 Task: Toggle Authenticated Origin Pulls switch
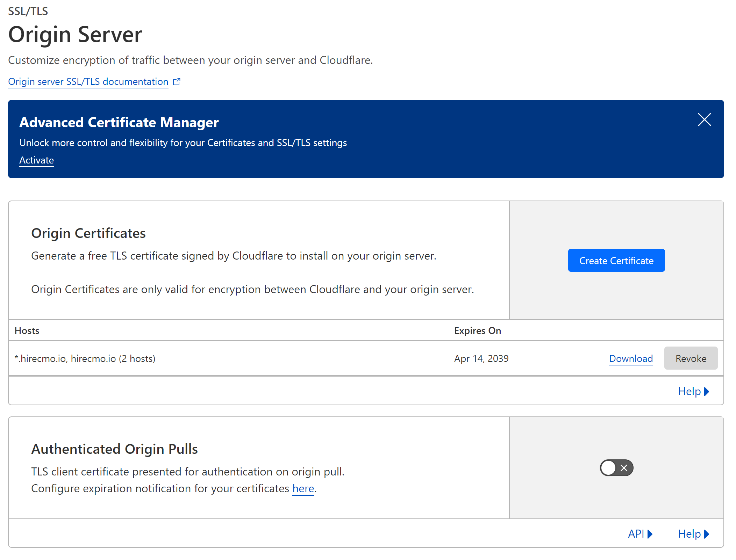(x=616, y=468)
